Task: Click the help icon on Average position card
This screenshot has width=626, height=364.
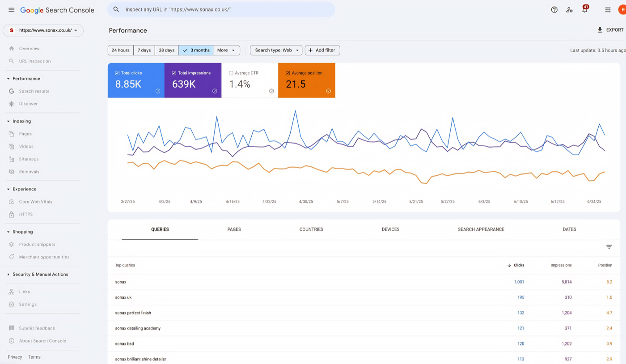Action: tap(328, 91)
